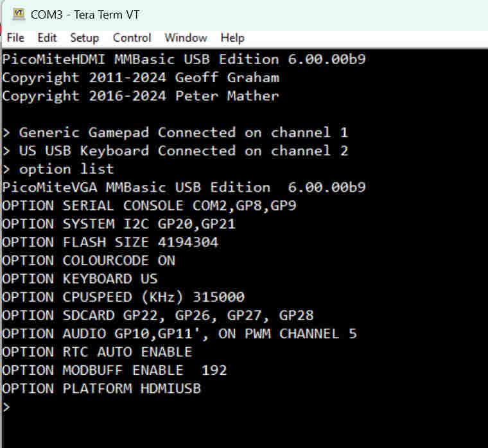Image resolution: width=488 pixels, height=448 pixels.
Task: Click the OPTION AUDIO PWM CHANNEL line
Action: 179,334
